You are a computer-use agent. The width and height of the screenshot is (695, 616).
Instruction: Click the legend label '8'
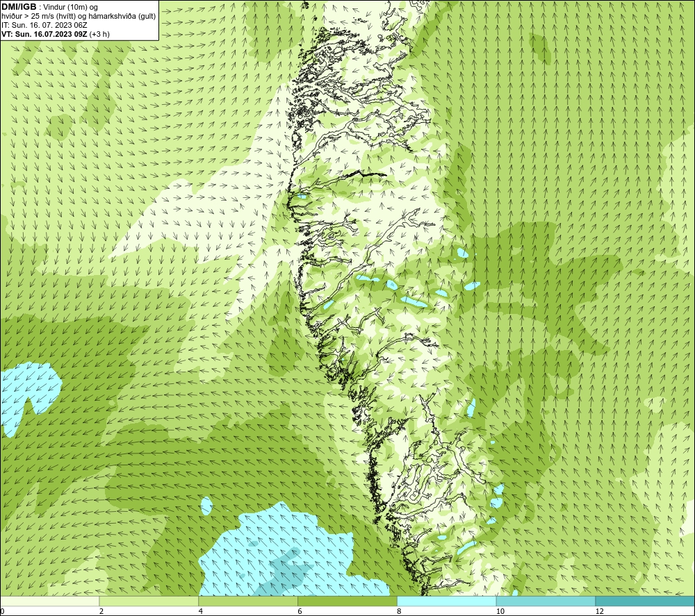coord(400,611)
